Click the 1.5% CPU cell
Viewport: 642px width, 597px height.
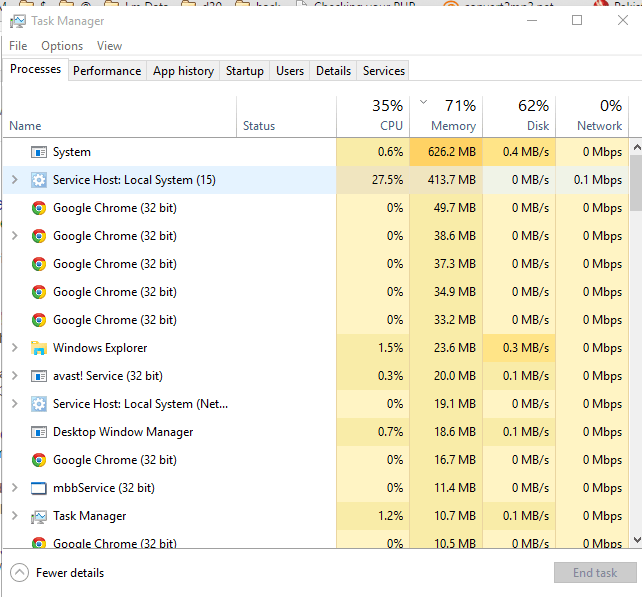click(x=373, y=348)
